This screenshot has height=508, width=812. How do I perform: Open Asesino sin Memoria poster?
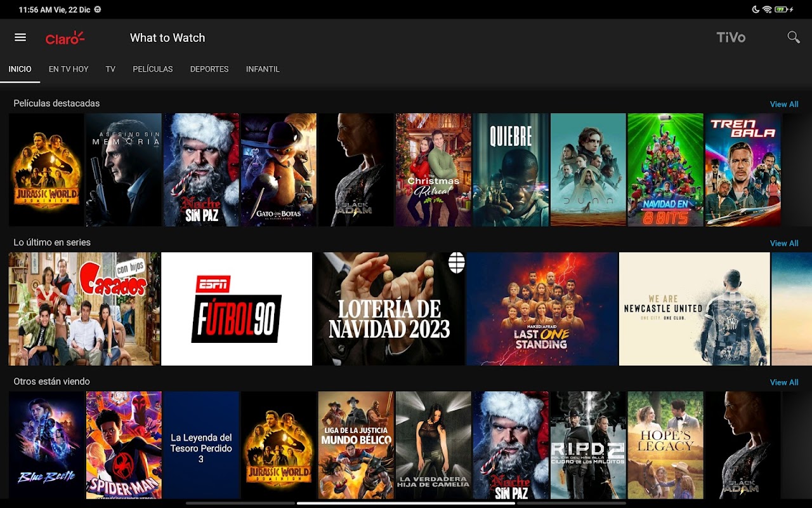tap(124, 170)
